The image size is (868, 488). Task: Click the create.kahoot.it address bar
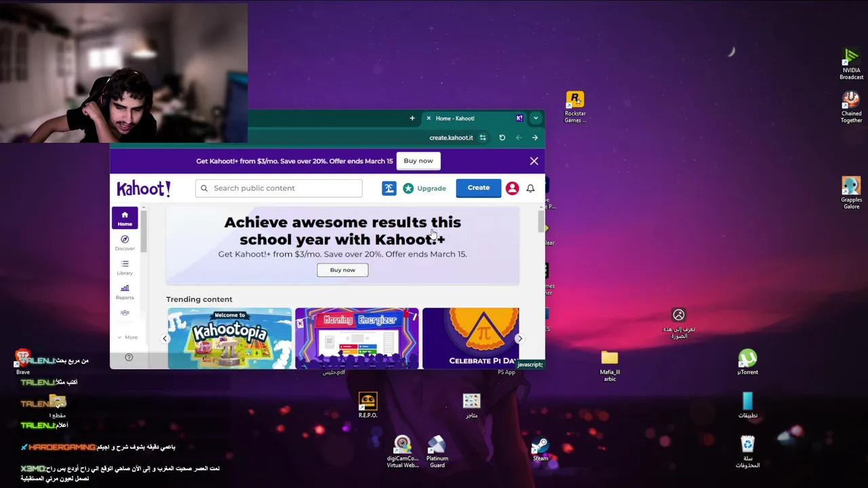(x=451, y=138)
